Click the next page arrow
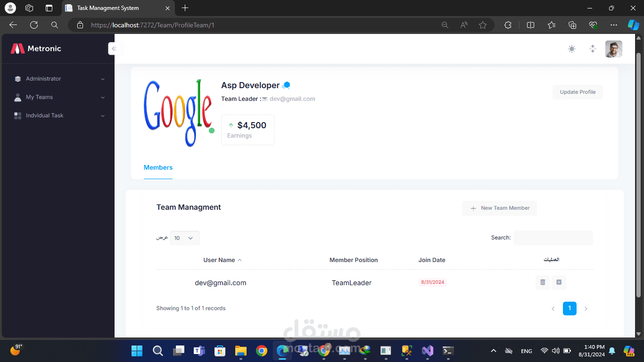This screenshot has height=362, width=644. pos(586,309)
